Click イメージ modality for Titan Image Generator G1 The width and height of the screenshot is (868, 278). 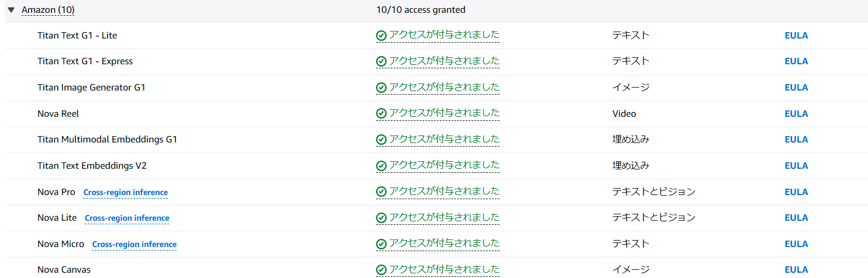pyautogui.click(x=631, y=87)
